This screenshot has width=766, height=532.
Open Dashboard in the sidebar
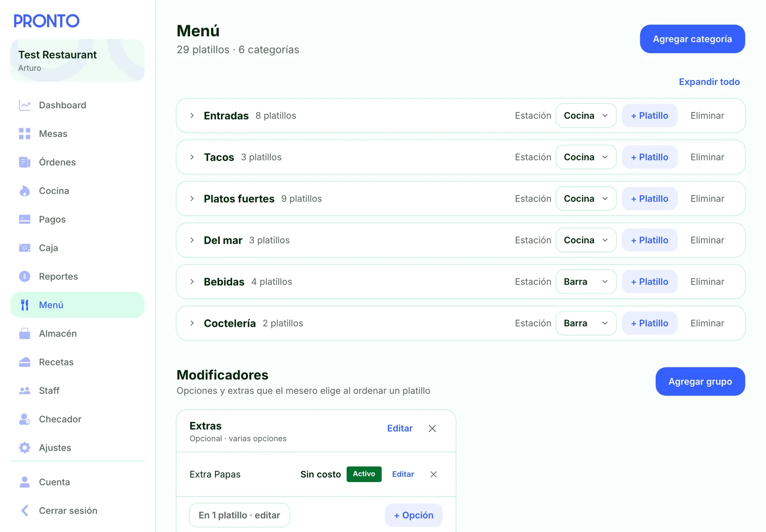pos(78,105)
